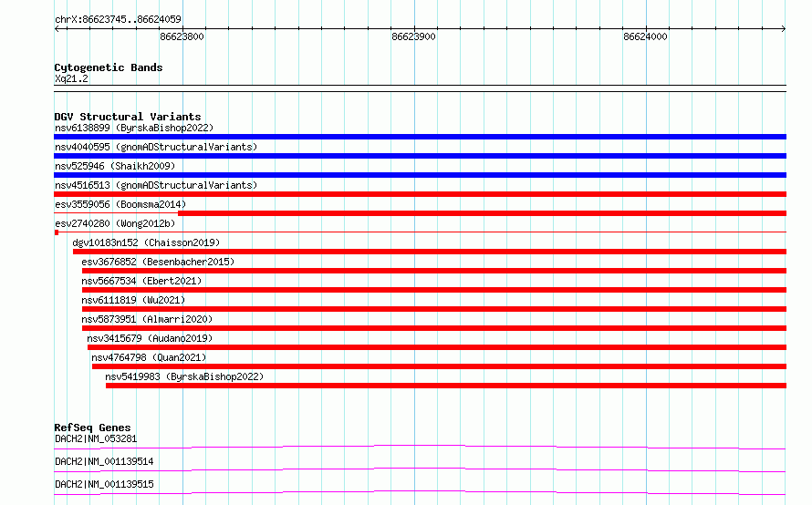This screenshot has height=505, width=812.
Task: Select the blue bar under nsv6138899
Action: (420, 137)
